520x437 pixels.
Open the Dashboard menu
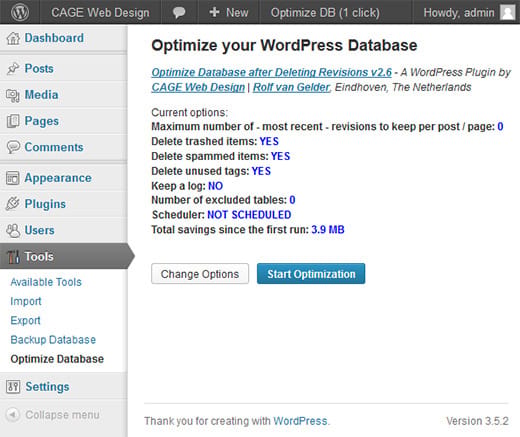(x=54, y=38)
